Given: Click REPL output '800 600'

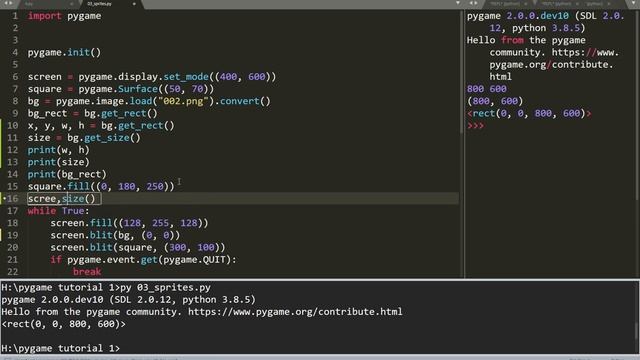Looking at the screenshot, I should tap(487, 89).
